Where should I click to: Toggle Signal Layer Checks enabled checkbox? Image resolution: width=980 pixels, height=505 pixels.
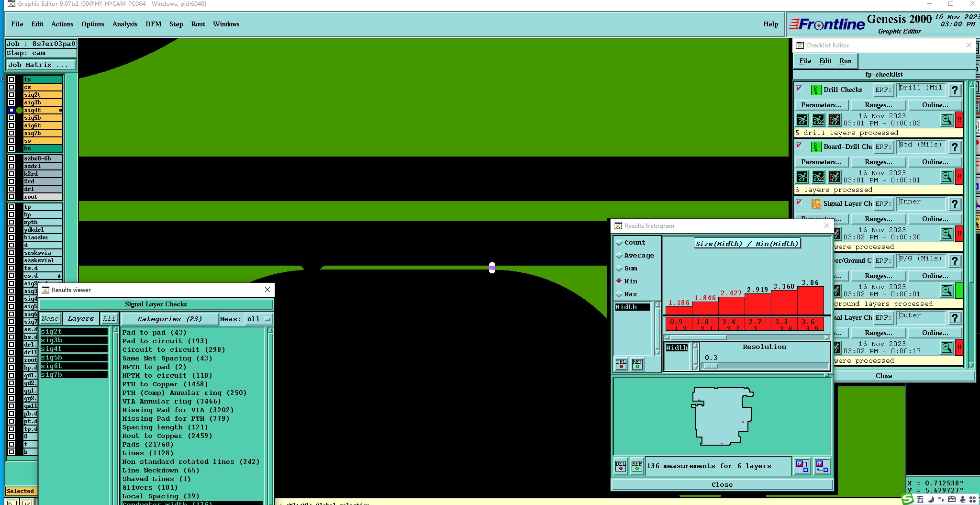point(799,202)
